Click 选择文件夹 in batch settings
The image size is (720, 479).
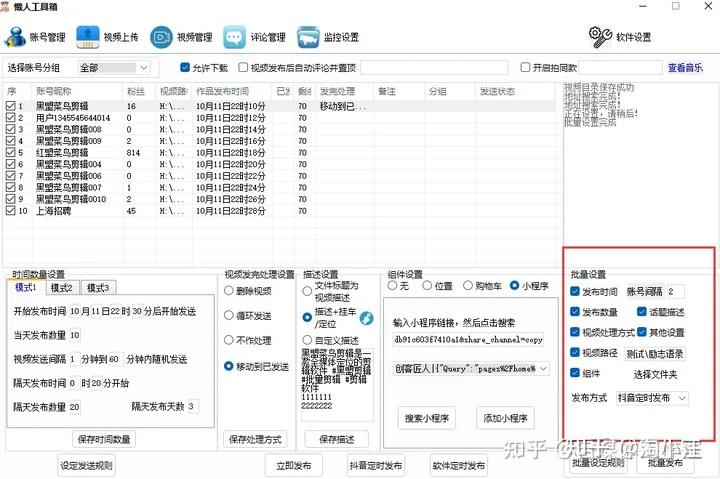[655, 375]
